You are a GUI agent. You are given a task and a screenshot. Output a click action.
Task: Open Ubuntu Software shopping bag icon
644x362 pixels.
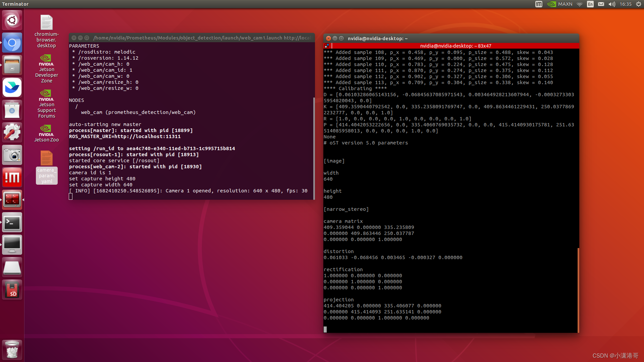click(x=12, y=110)
